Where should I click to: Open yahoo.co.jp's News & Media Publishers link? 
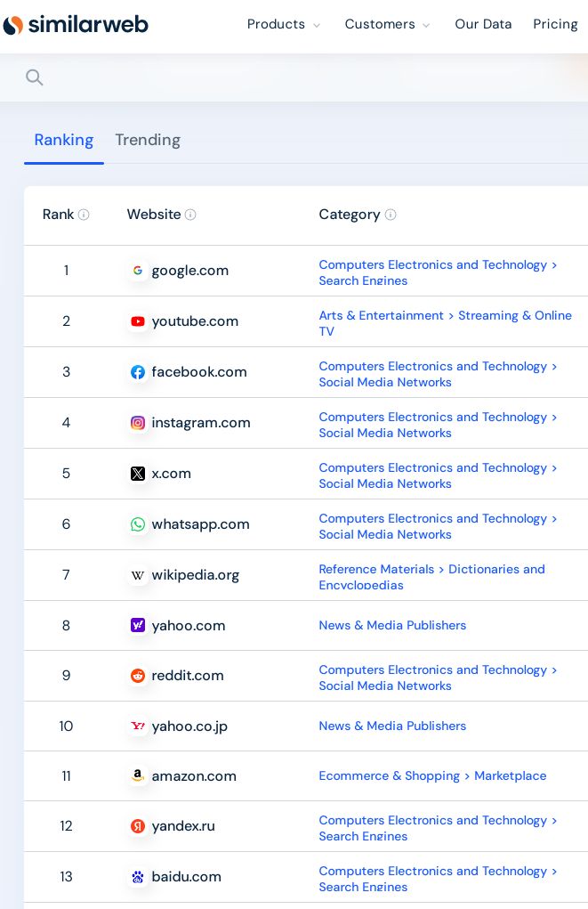tap(393, 726)
